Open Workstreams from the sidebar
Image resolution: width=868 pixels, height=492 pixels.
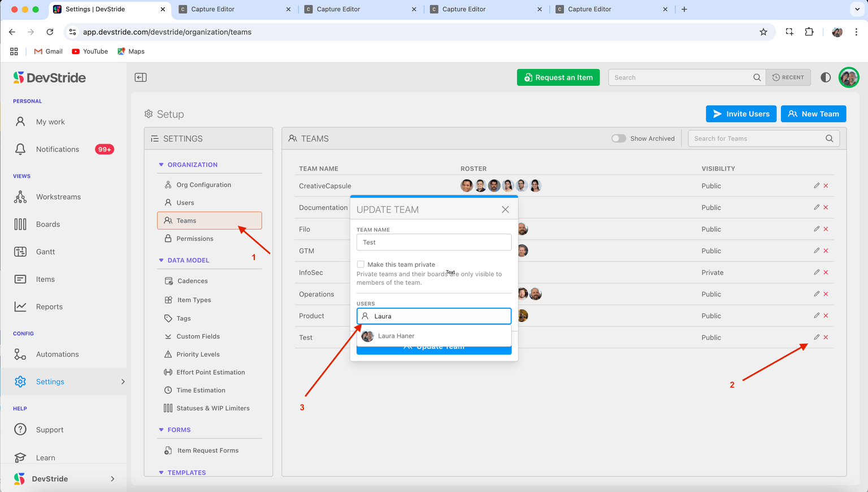click(x=58, y=197)
